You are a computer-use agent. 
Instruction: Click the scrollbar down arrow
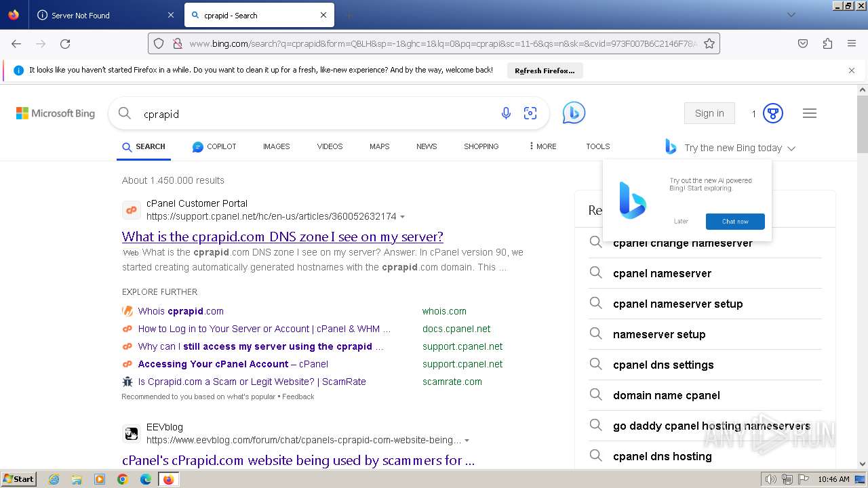[863, 464]
